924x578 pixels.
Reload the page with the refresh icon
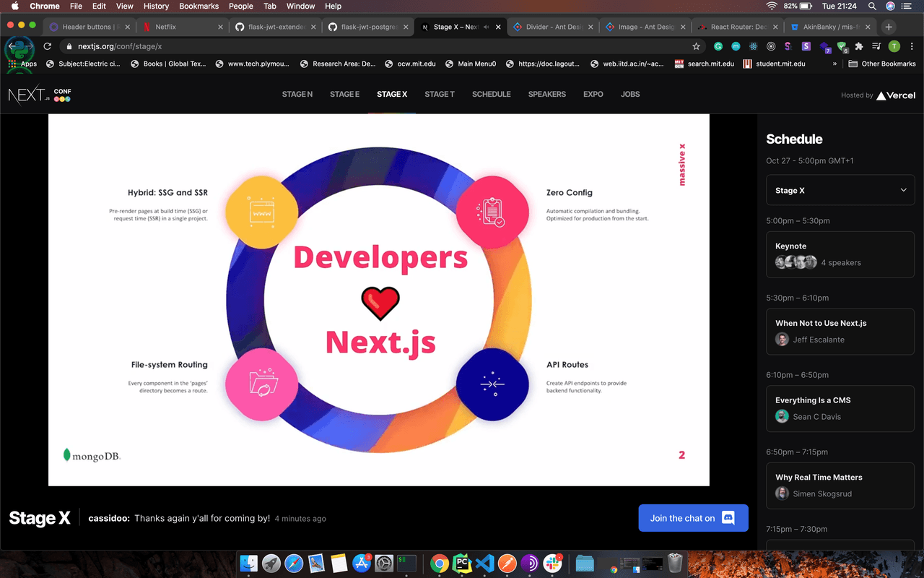click(x=48, y=46)
